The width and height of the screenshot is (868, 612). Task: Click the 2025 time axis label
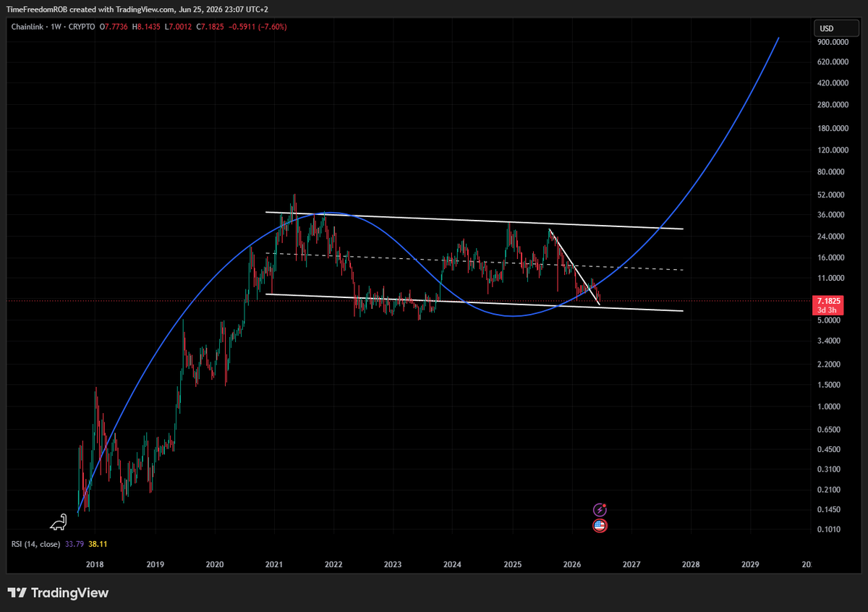512,564
